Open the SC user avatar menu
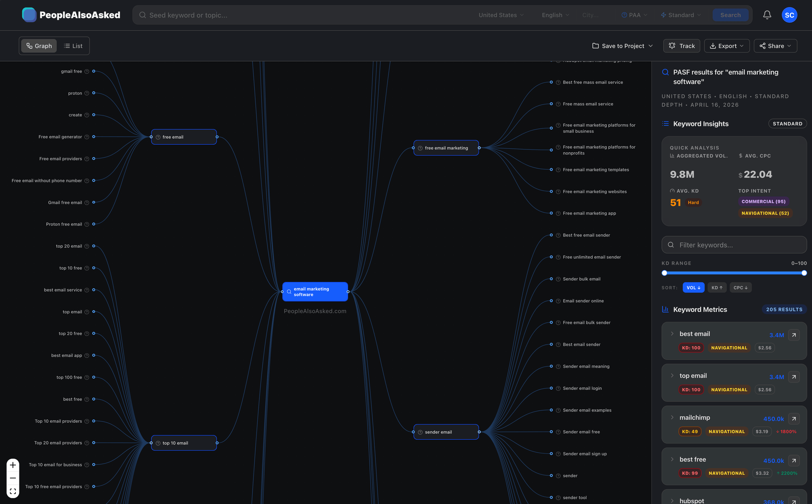The width and height of the screenshot is (812, 504). tap(789, 15)
